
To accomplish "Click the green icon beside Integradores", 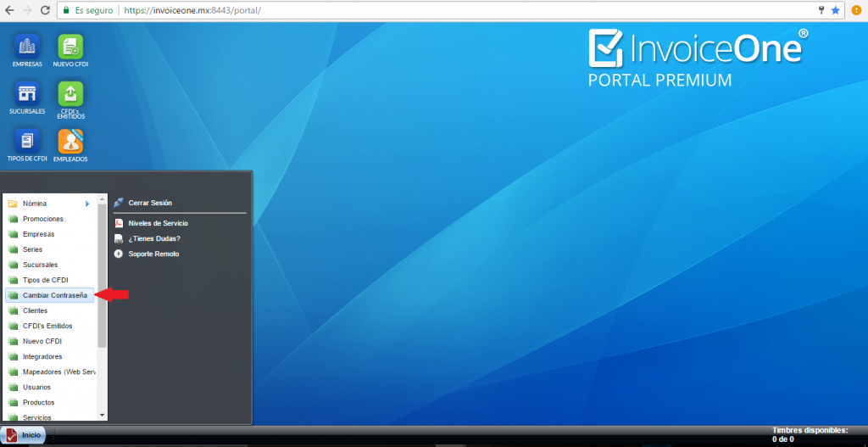I will point(14,357).
